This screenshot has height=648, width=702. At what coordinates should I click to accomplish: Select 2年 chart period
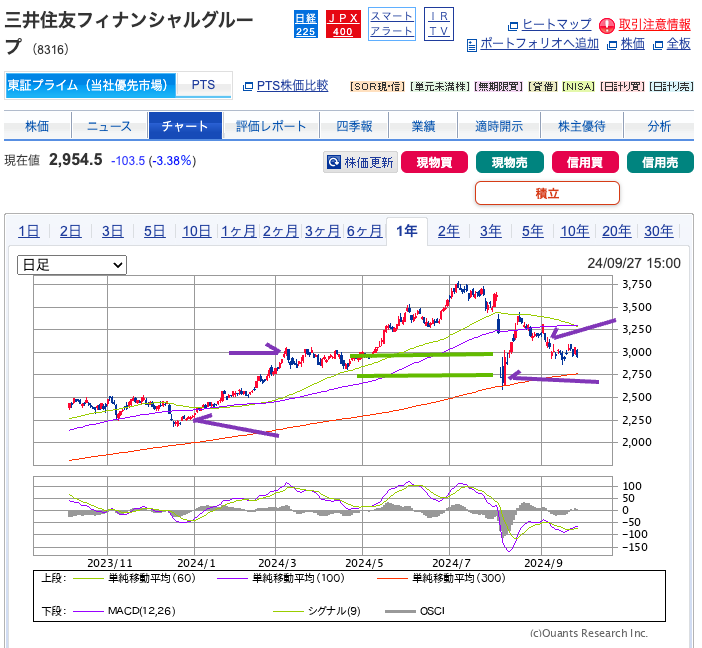(x=449, y=231)
